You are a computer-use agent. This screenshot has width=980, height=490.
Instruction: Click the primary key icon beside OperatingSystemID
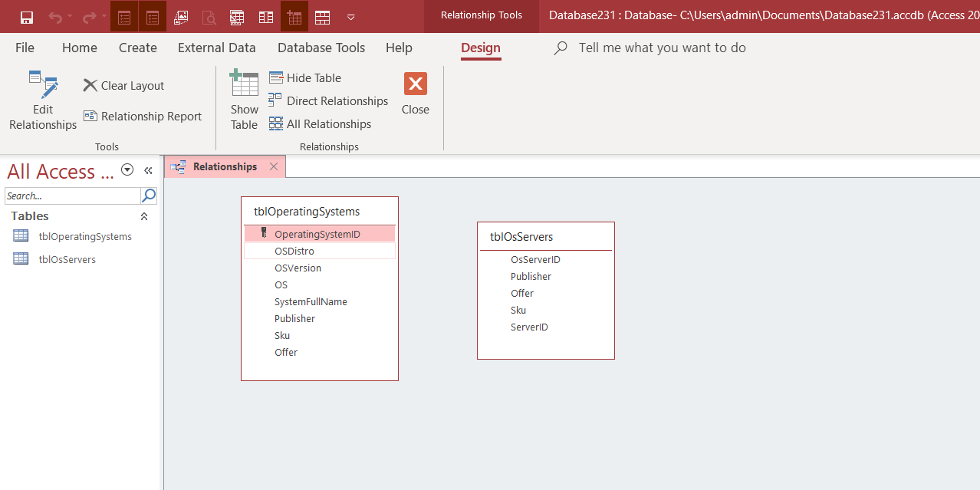(x=264, y=234)
